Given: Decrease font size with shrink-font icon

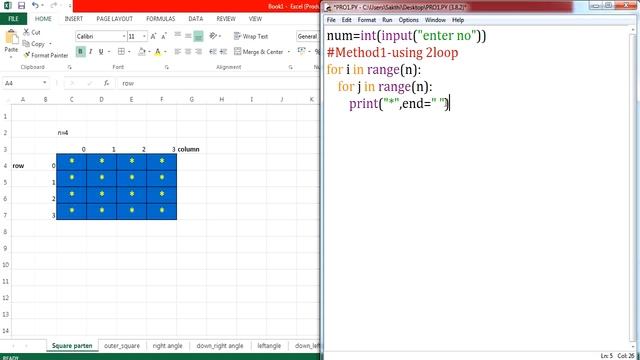Looking at the screenshot, I should (x=164, y=36).
